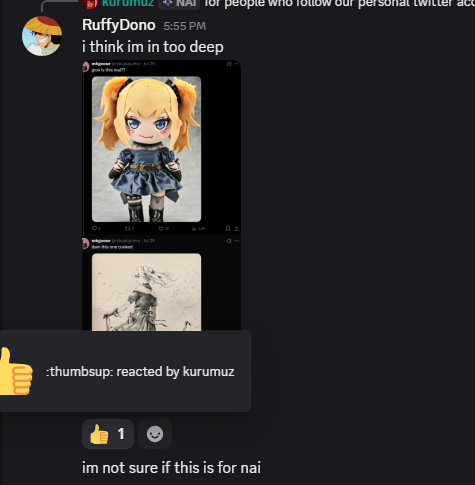
Task: Open the three-dot menu on the second tweet
Action: pyautogui.click(x=236, y=241)
